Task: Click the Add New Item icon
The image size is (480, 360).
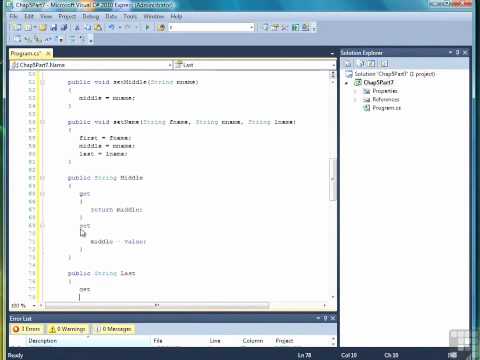Action: 28,28
